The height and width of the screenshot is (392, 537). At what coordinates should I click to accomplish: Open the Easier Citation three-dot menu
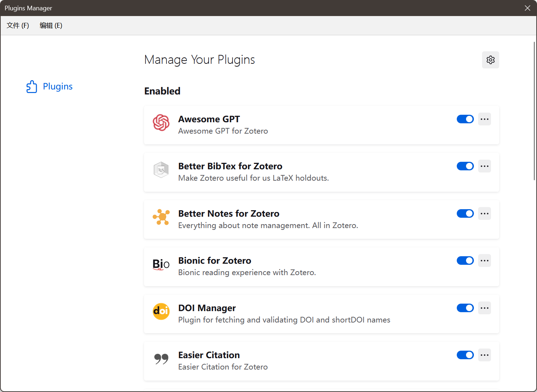(484, 355)
